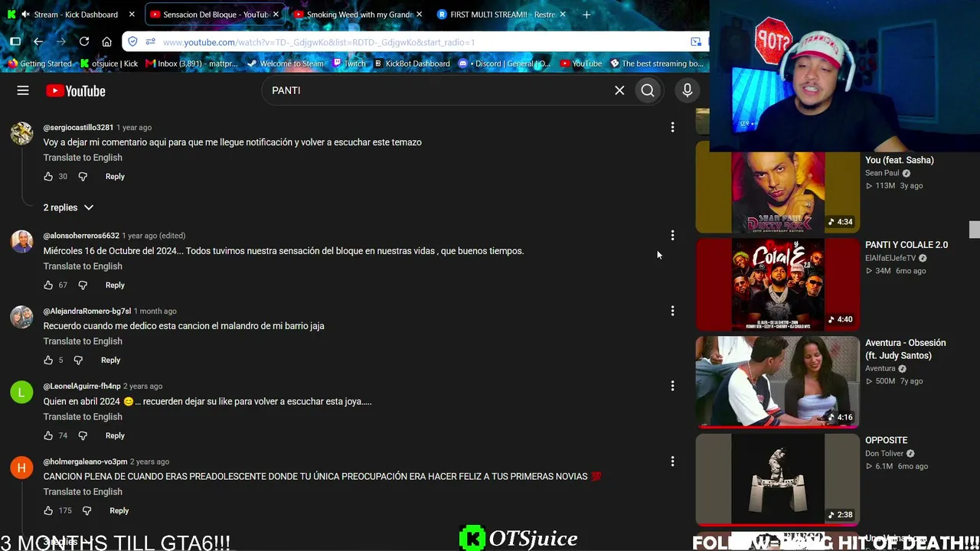Reply to AlejandraRomero-bg7sl comment
This screenshot has height=551, width=980.
tap(110, 360)
